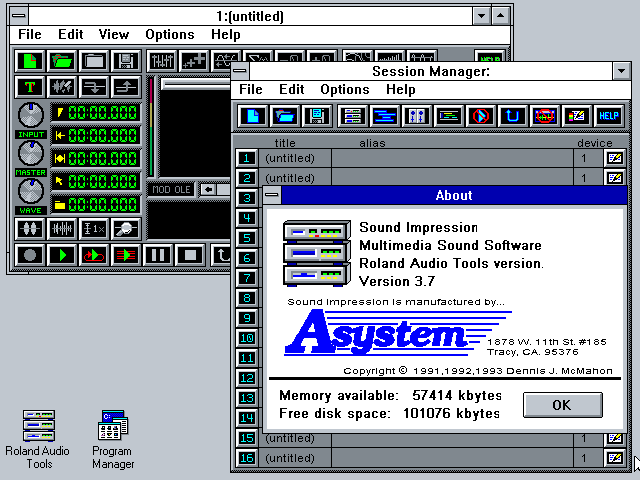The image size is (640, 480).
Task: Click HELP button in Session Manager toolbar
Action: (x=609, y=116)
